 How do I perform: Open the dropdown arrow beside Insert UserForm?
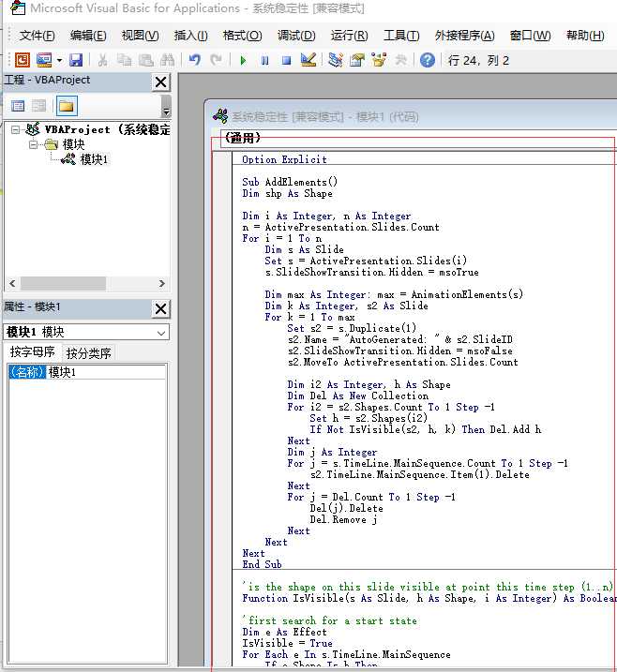(x=59, y=60)
